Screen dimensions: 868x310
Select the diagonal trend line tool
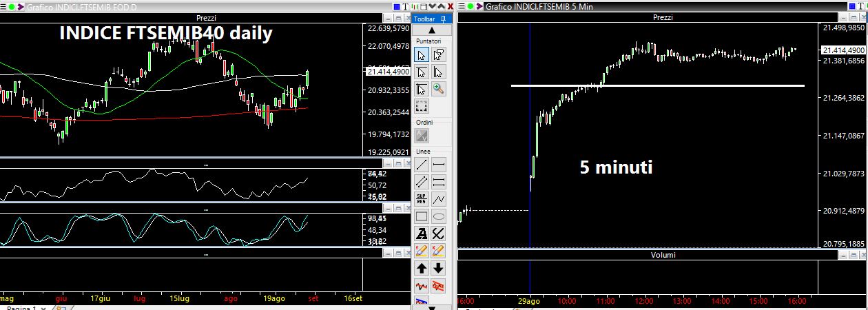coord(422,165)
